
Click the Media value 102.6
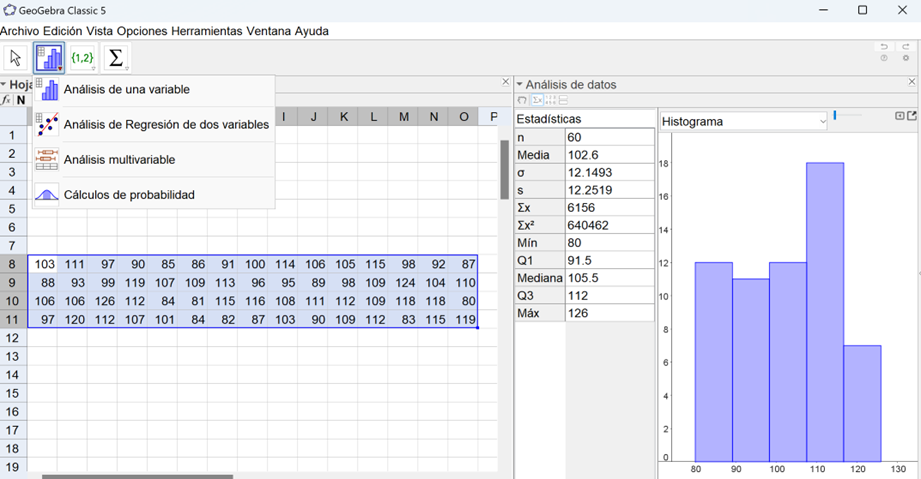pos(610,155)
